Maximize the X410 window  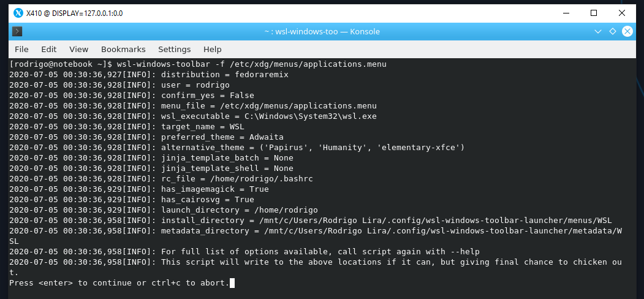point(593,13)
